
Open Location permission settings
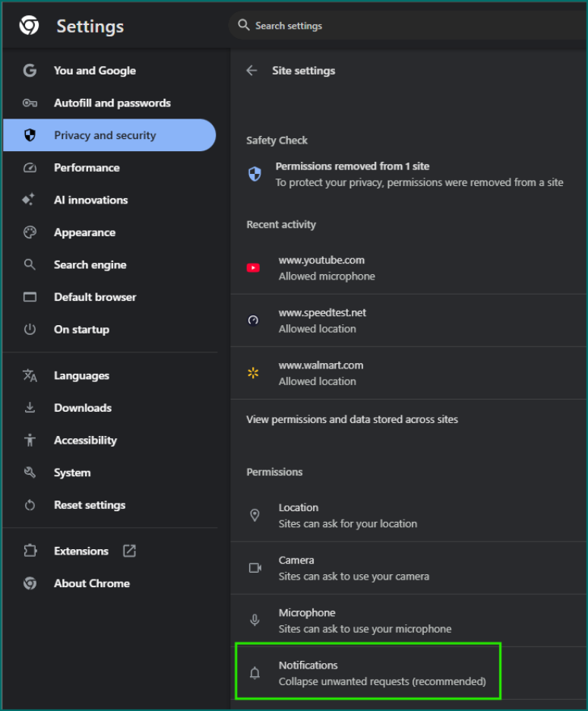347,515
